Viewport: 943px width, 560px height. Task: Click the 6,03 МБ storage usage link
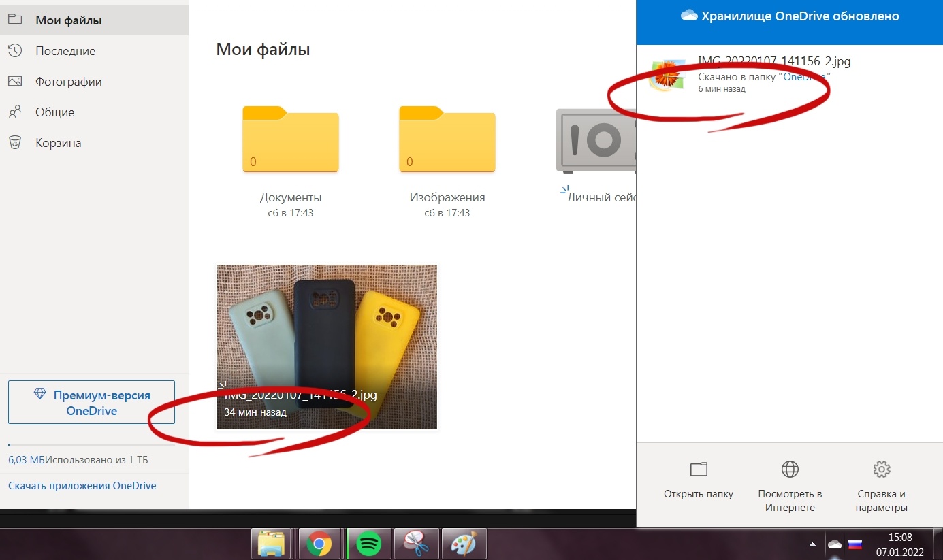27,460
